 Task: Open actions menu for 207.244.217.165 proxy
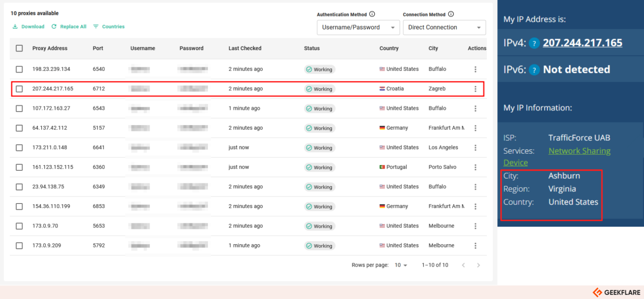click(x=475, y=89)
